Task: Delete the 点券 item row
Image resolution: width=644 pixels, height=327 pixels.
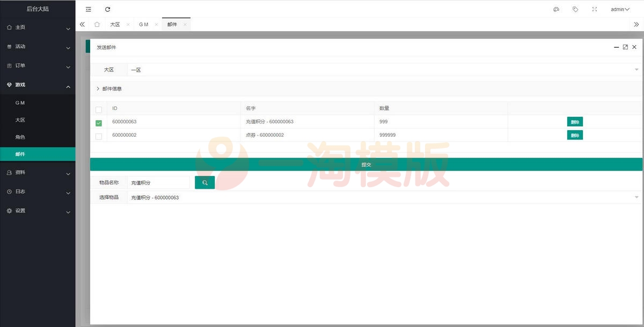Action: (575, 135)
